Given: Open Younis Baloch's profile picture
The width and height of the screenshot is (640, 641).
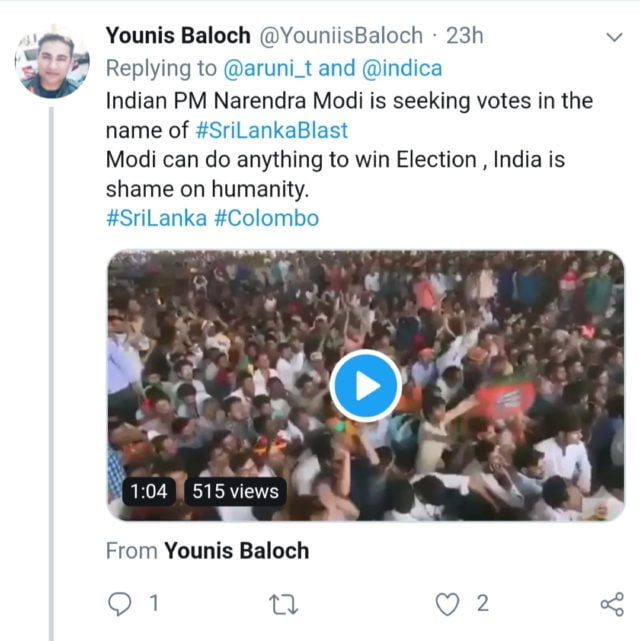Looking at the screenshot, I should (52, 60).
